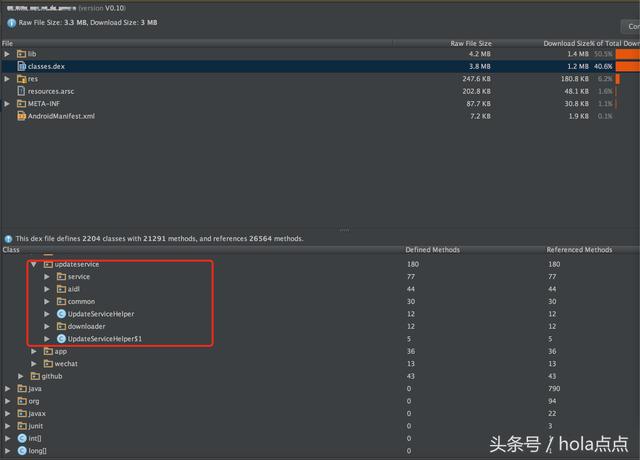Click the classes.dex file icon

pos(22,66)
